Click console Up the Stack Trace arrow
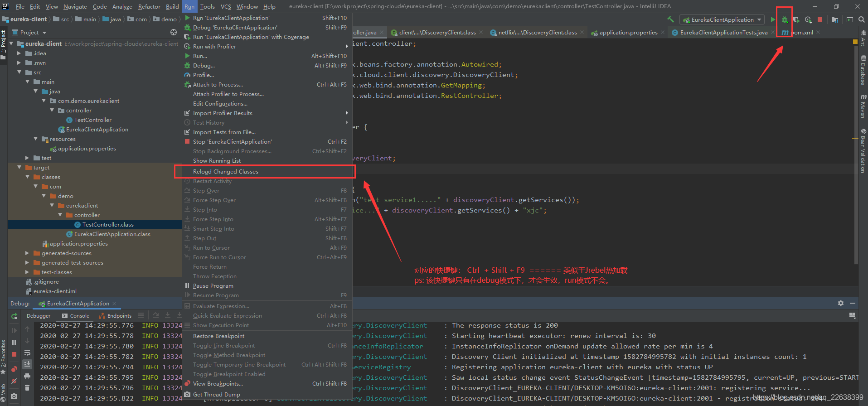The height and width of the screenshot is (406, 868). click(x=27, y=329)
